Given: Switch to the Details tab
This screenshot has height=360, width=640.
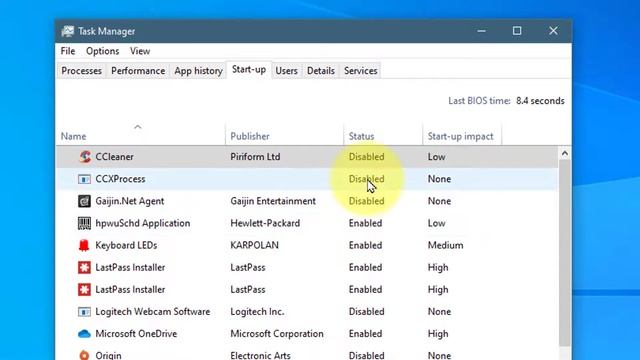Looking at the screenshot, I should tap(321, 71).
